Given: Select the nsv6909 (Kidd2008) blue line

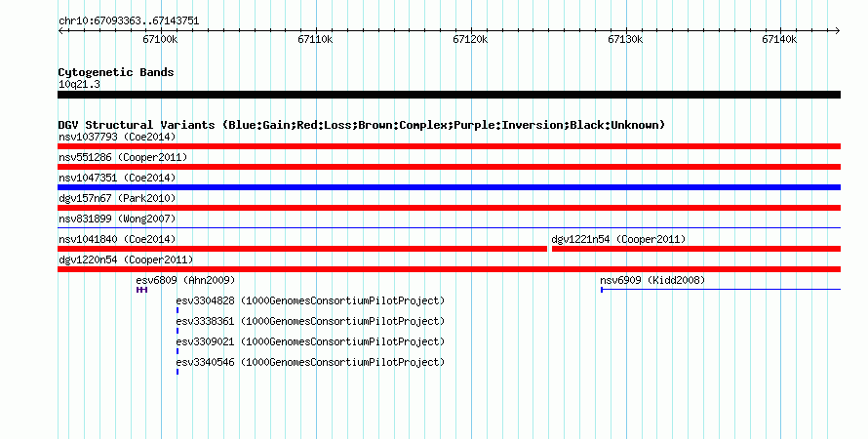Looking at the screenshot, I should (721, 290).
